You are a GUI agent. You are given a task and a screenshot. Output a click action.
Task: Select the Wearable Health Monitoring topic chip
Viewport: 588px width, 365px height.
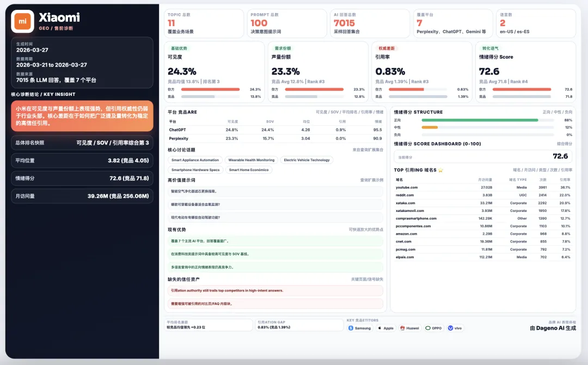coord(251,160)
